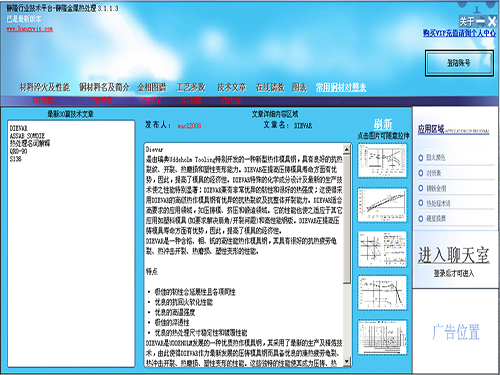The width and height of the screenshot is (500, 375).
Task: Select 热处理名词解释 in the article list
Action: click(30, 144)
